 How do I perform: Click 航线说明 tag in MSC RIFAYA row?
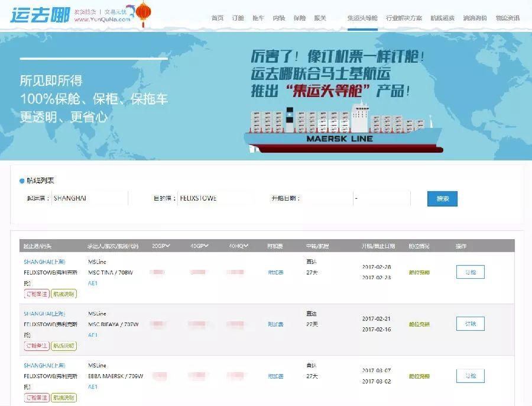(x=64, y=346)
